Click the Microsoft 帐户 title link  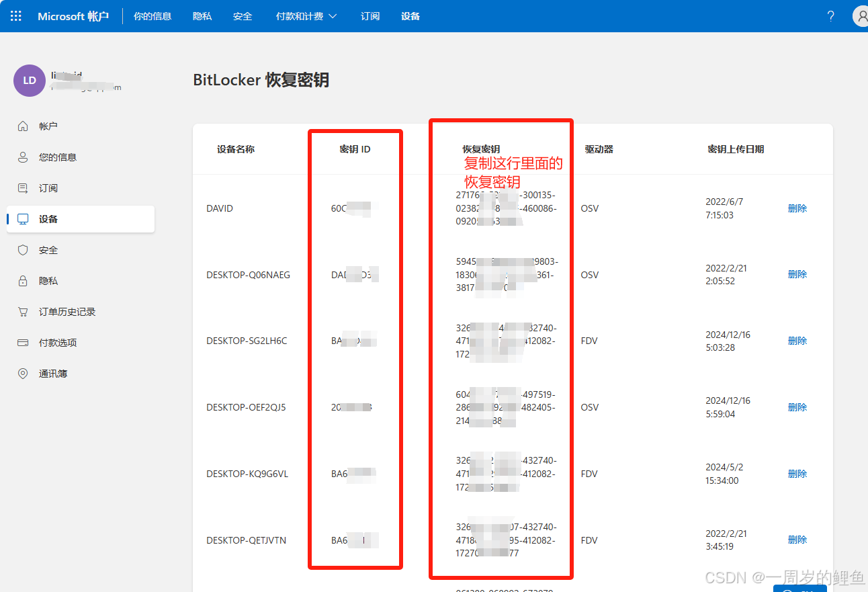point(73,16)
